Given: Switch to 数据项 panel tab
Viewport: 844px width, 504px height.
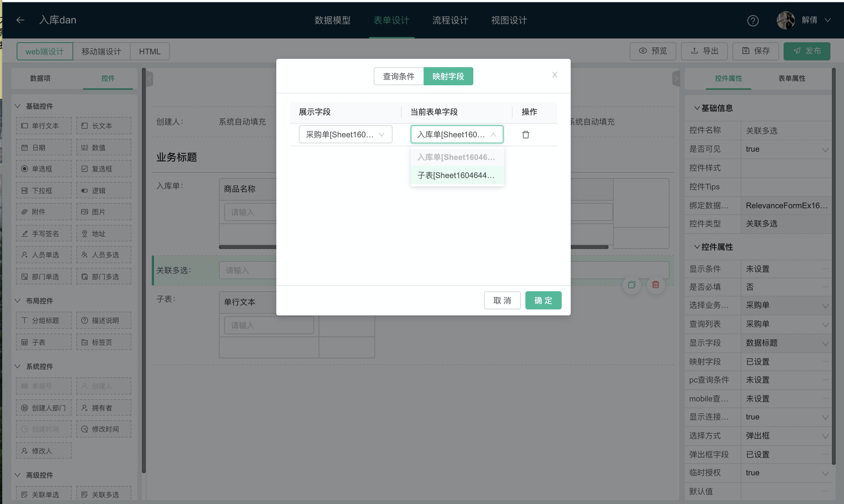Looking at the screenshot, I should (x=40, y=78).
